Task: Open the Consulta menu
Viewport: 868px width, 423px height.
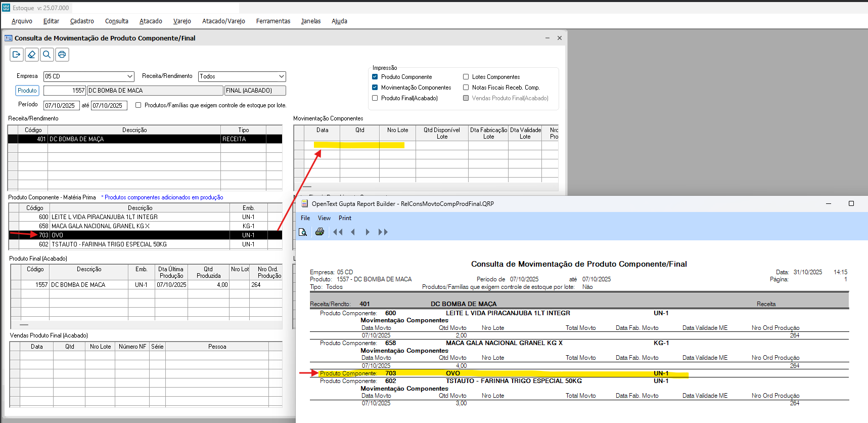Action: [x=117, y=21]
